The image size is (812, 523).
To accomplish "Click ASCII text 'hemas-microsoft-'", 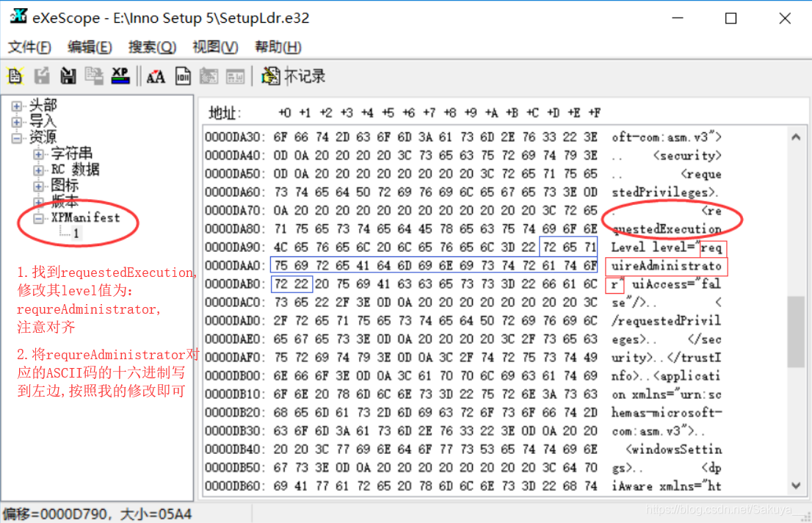I will coord(667,413).
